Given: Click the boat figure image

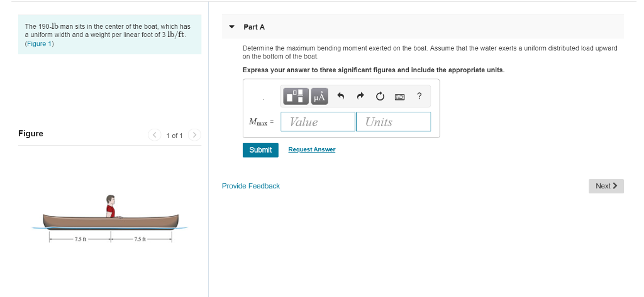Looking at the screenshot, I should point(110,219).
